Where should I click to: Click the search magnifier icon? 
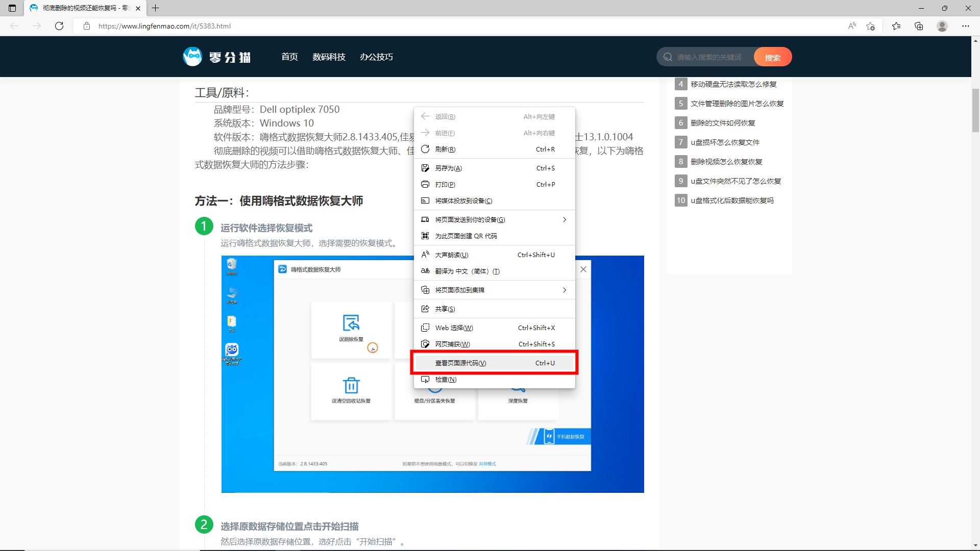click(668, 57)
